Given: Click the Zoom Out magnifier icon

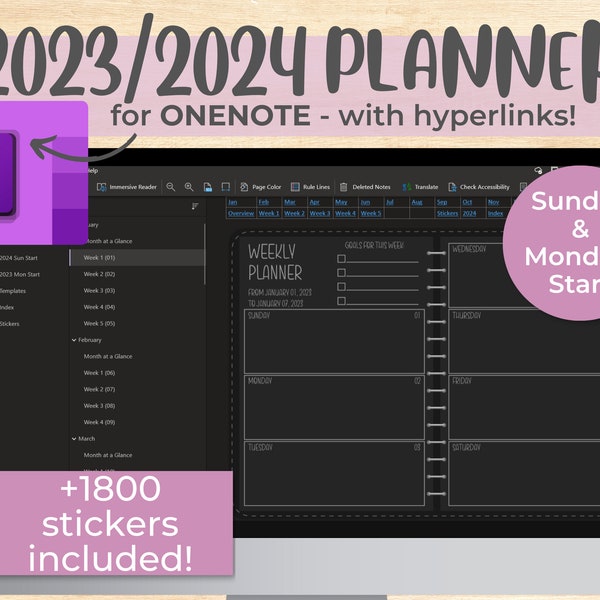Looking at the screenshot, I should pyautogui.click(x=171, y=187).
